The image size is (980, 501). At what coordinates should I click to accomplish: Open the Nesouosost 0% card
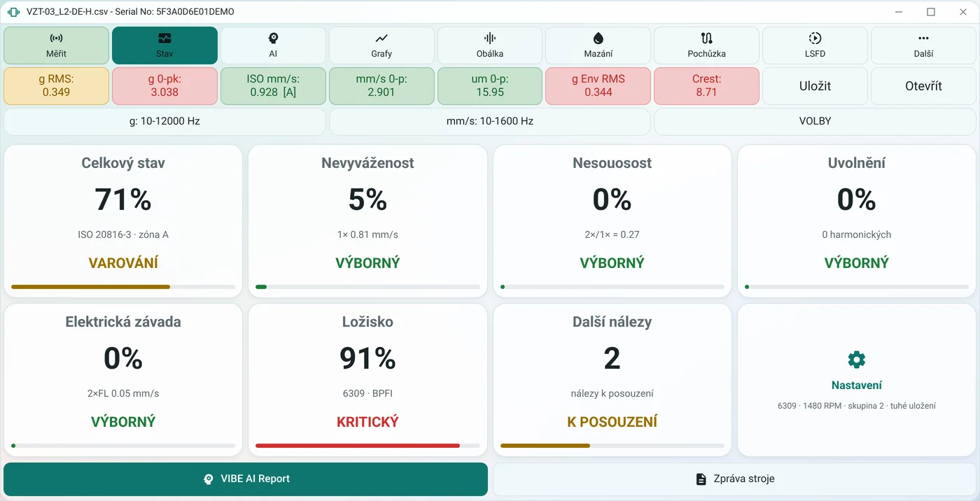tap(612, 221)
